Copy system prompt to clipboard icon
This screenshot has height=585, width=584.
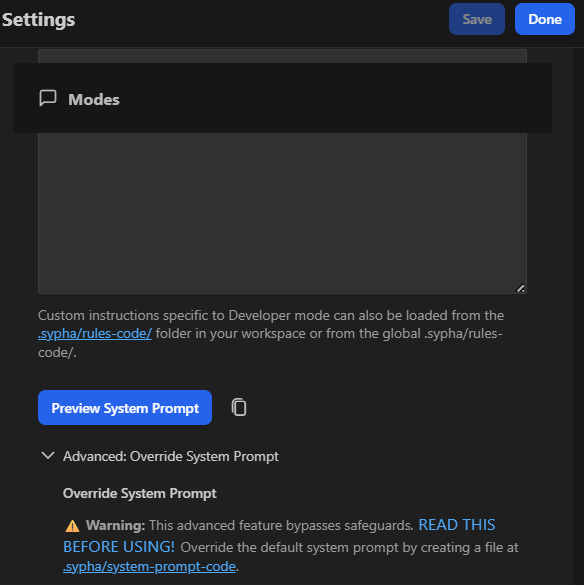239,407
